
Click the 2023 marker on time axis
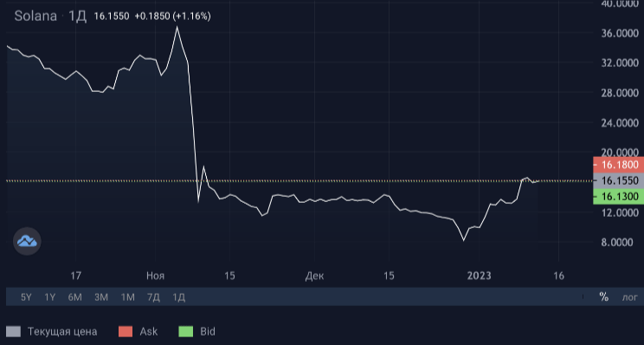pos(479,276)
